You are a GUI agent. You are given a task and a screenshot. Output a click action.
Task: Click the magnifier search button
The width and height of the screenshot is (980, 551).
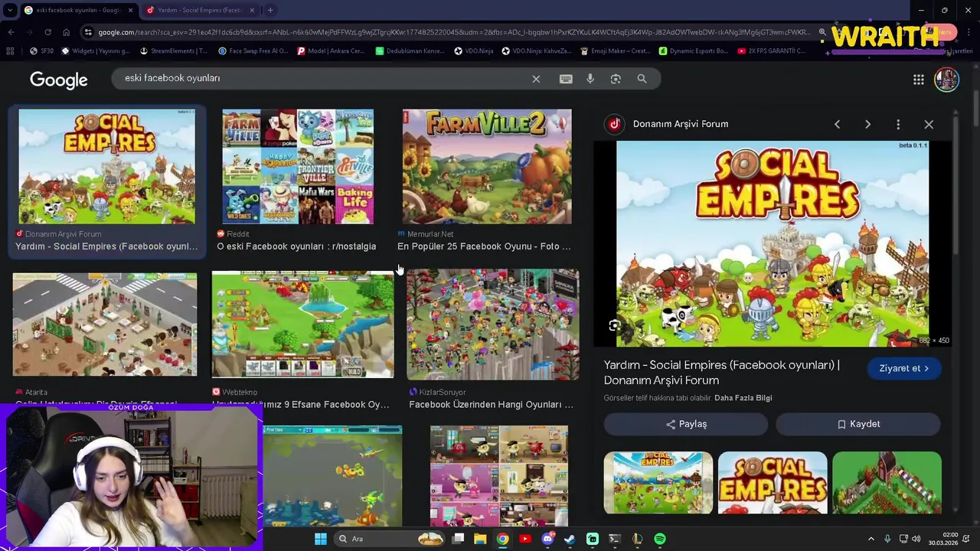(642, 79)
